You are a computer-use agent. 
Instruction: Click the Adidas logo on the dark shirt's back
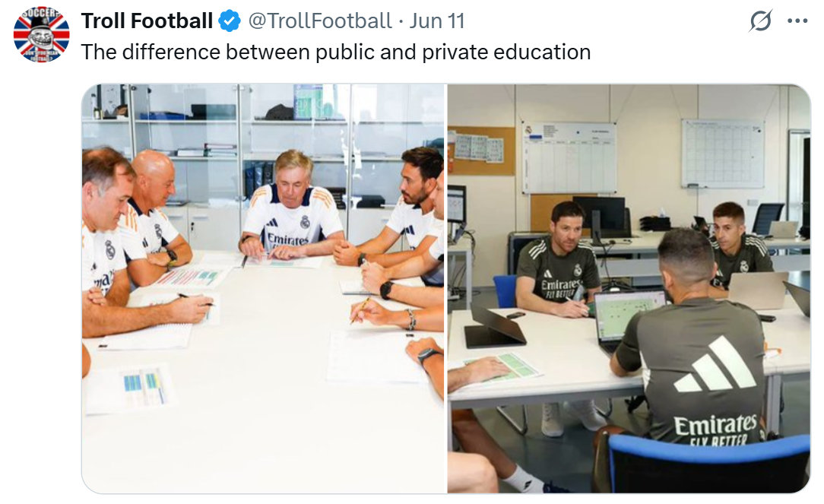(715, 365)
